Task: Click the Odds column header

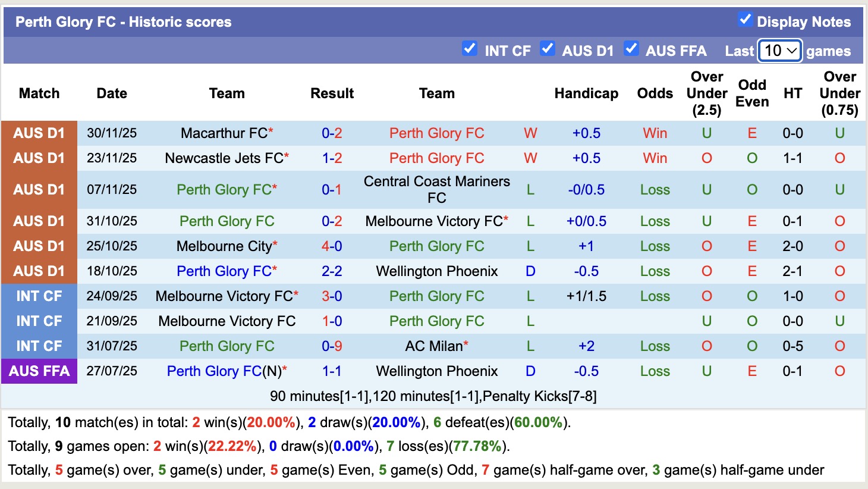Action: 655,93
